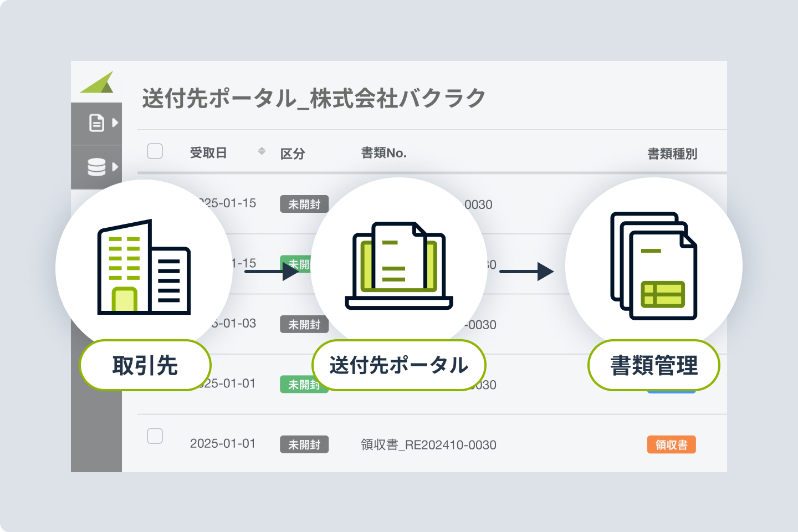Screen dimensions: 798x532
Task: Select the laptop document icon above 送付先ポータル
Action: point(399,265)
